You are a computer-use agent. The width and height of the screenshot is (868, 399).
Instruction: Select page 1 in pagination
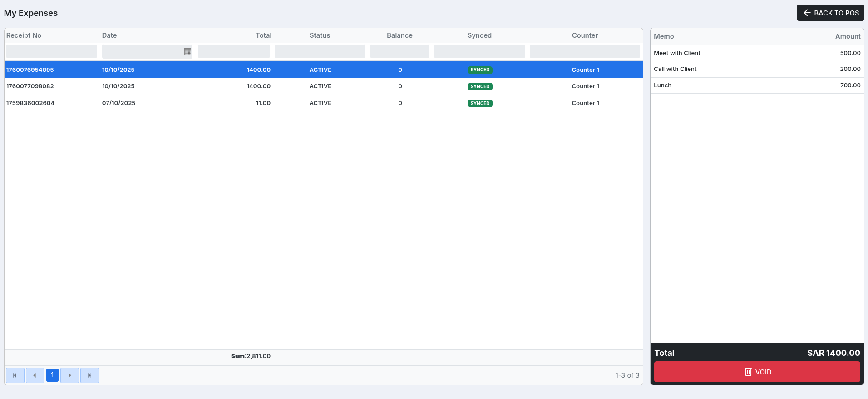52,375
